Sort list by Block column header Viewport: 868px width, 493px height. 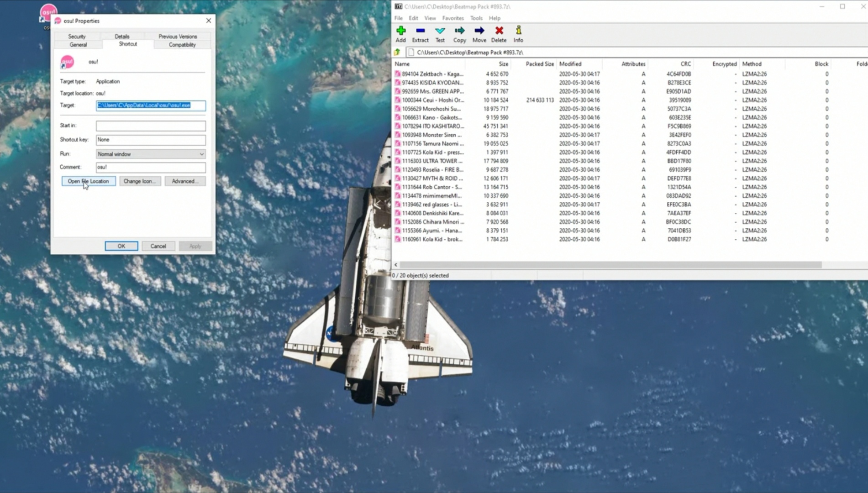(807, 64)
